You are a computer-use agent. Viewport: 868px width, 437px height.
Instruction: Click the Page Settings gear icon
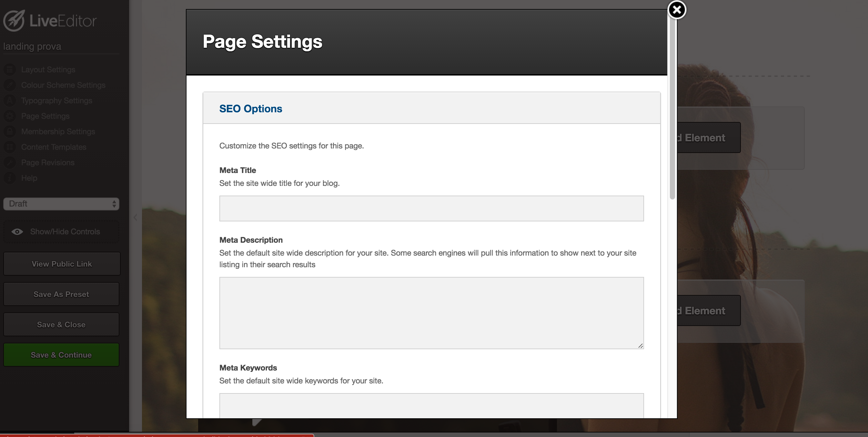click(x=10, y=116)
